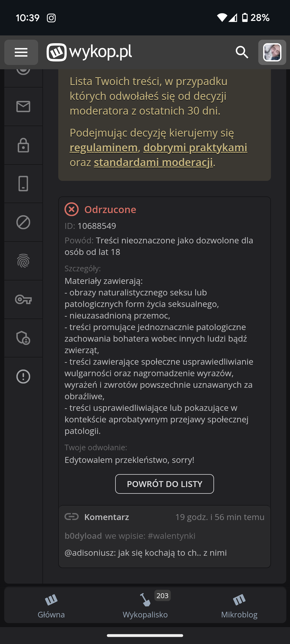Select the mobile device icon
Viewport: 290px width, 644px height.
[23, 184]
